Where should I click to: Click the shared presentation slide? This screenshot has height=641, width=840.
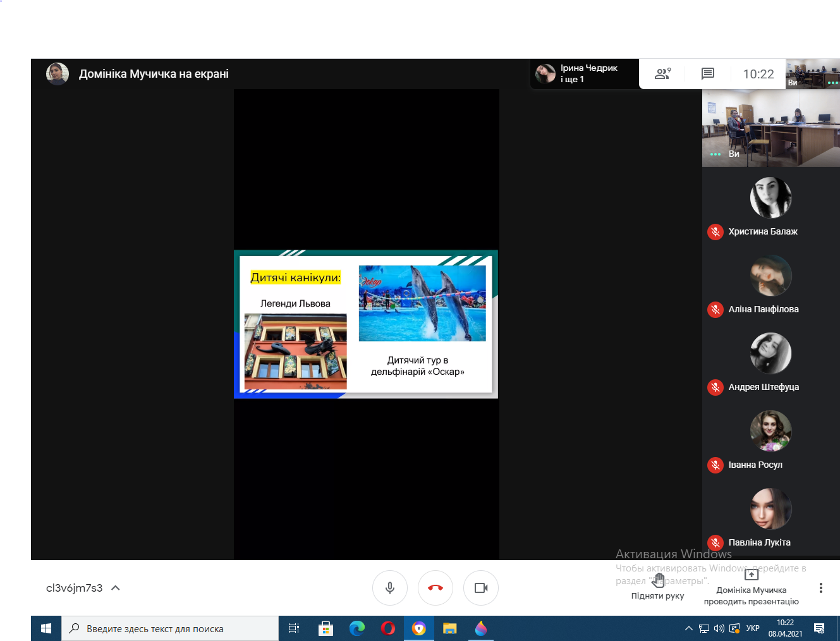pos(366,324)
